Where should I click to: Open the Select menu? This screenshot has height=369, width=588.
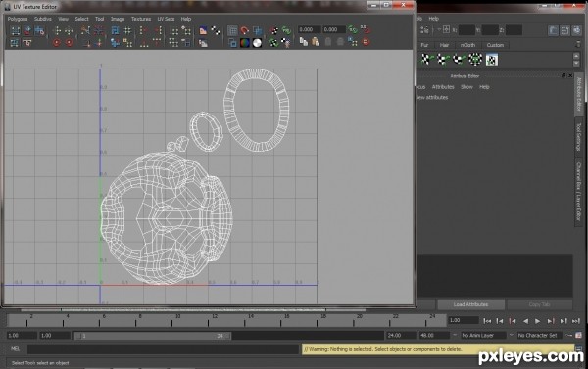point(81,19)
